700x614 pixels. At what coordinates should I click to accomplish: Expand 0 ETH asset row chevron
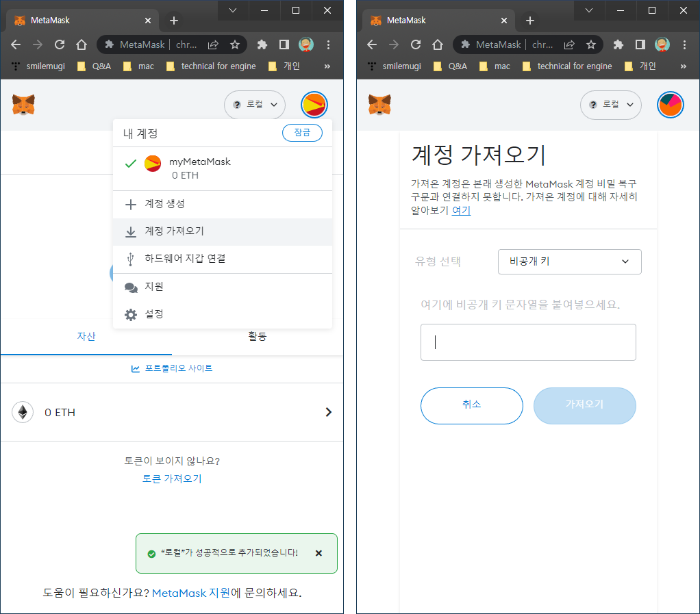click(329, 412)
